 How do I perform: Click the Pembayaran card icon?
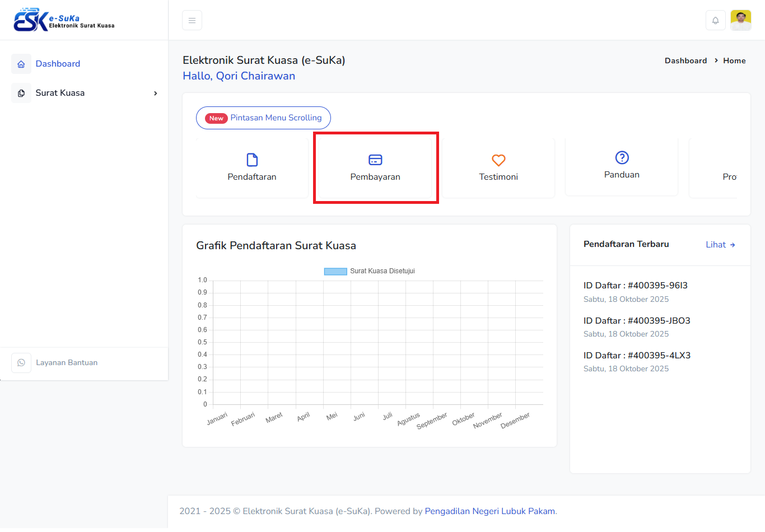click(x=375, y=160)
